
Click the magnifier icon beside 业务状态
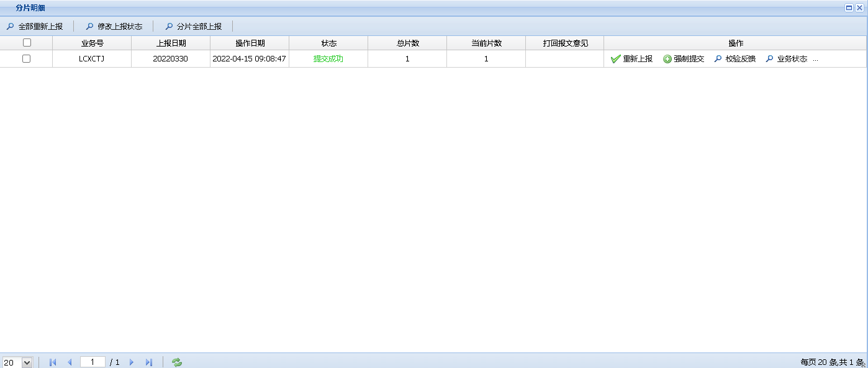point(770,59)
